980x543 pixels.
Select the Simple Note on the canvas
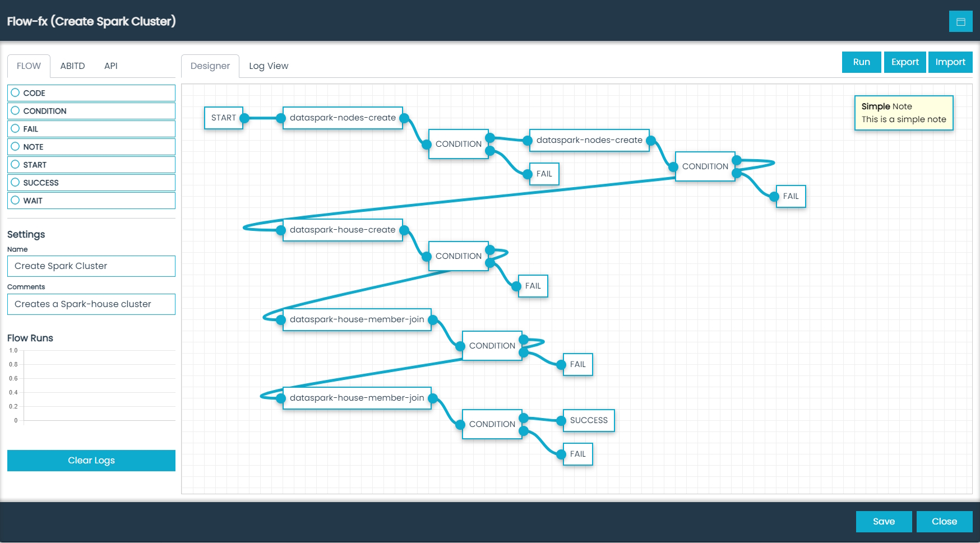click(904, 113)
